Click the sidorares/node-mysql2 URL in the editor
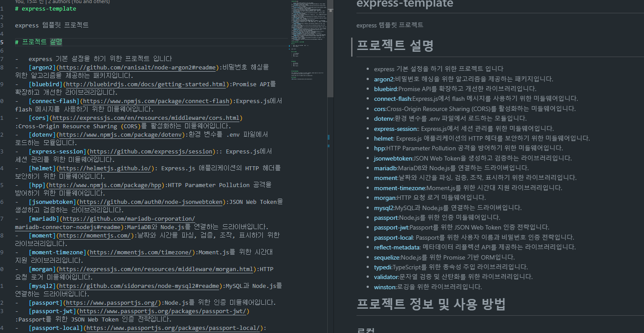The width and height of the screenshot is (644, 333). click(x=139, y=286)
